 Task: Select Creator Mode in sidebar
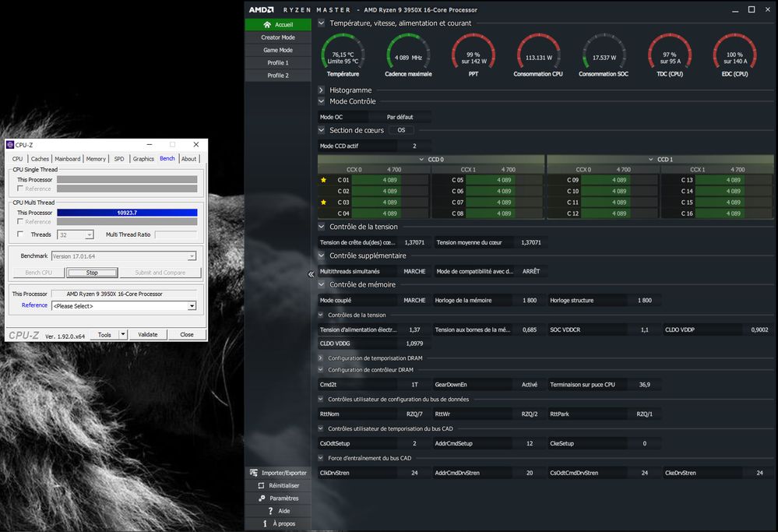[278, 37]
